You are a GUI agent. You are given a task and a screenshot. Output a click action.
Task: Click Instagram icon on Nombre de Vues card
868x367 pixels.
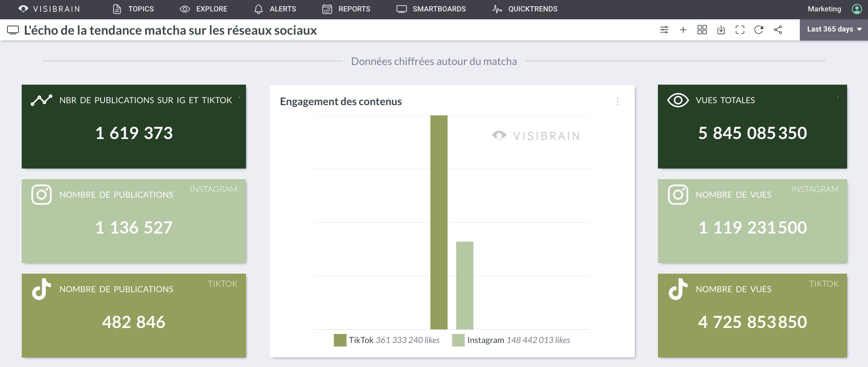tap(678, 195)
